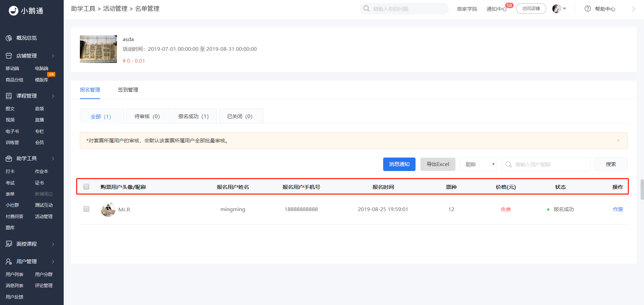The height and width of the screenshot is (305, 644).
Task: Select the 报名成功 (1) filter tab
Action: pos(194,116)
